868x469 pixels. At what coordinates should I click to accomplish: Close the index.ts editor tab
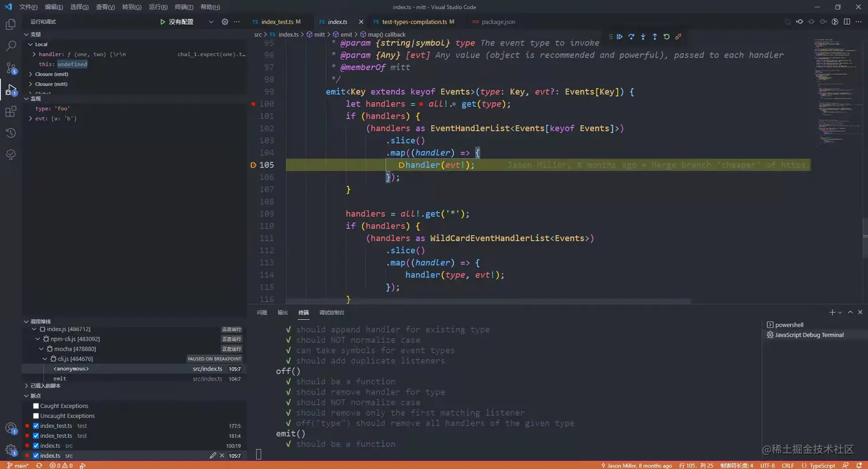[361, 22]
